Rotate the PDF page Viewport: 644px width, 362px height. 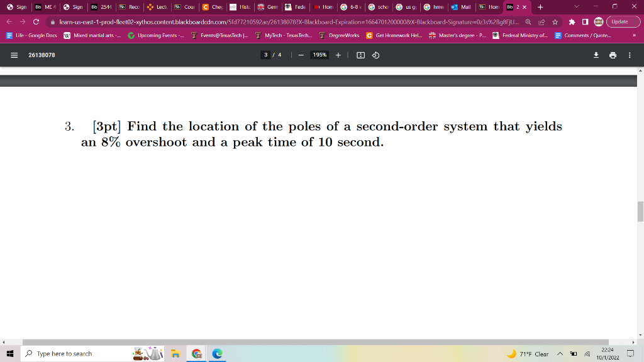pyautogui.click(x=375, y=55)
